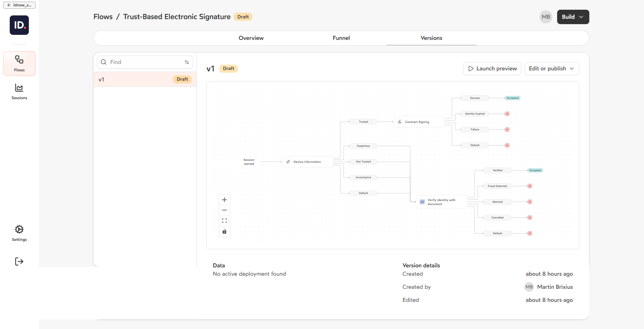Zoom out on the flow canvas
Image resolution: width=644 pixels, height=329 pixels.
pyautogui.click(x=224, y=210)
